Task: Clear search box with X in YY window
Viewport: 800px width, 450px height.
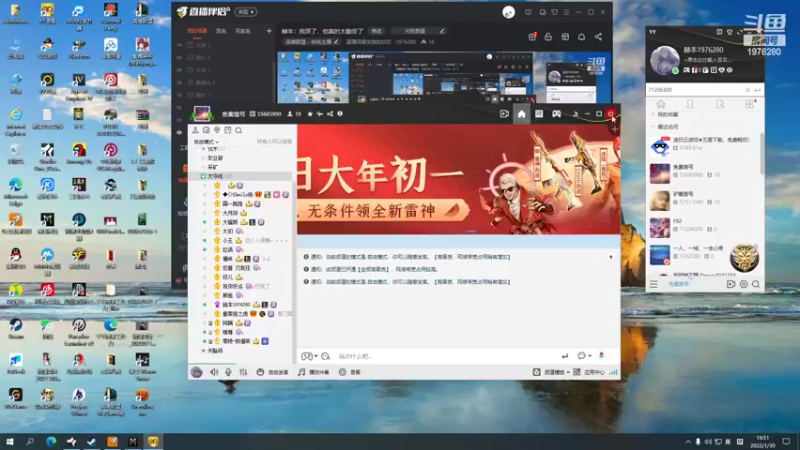Action: pos(747,90)
